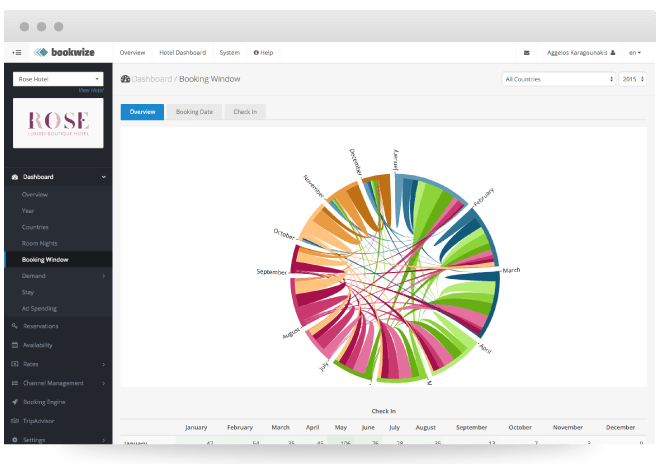The width and height of the screenshot is (660, 464).
Task: Click the bookwize logo
Action: [x=64, y=52]
